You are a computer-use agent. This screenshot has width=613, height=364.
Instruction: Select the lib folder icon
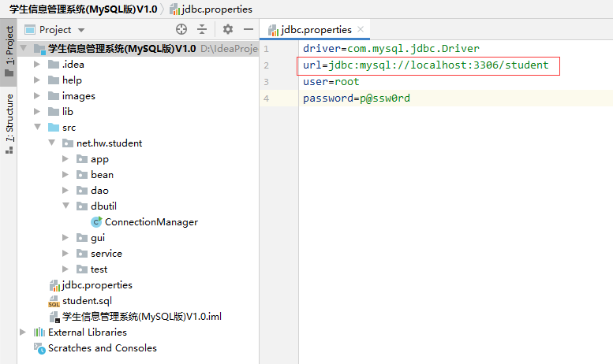click(54, 112)
